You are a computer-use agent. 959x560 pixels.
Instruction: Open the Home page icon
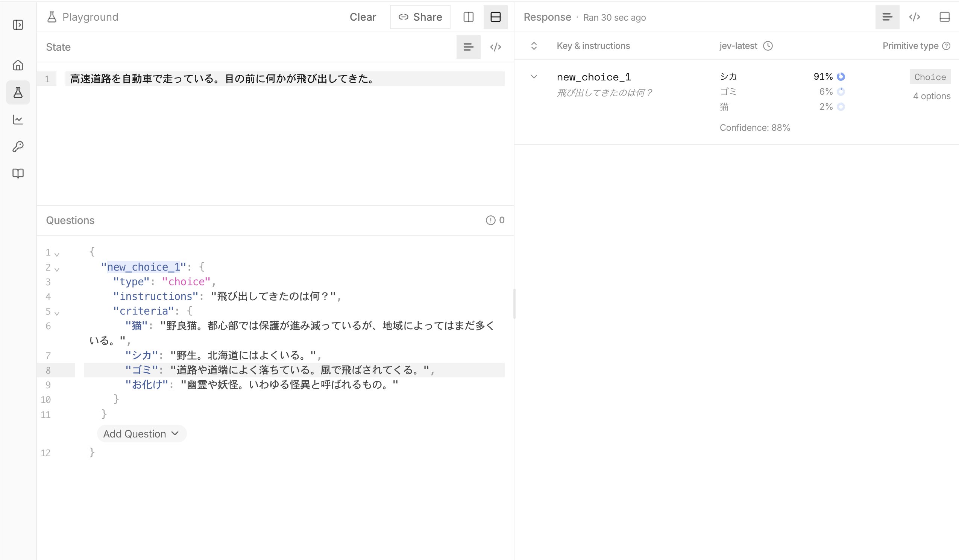pyautogui.click(x=18, y=65)
